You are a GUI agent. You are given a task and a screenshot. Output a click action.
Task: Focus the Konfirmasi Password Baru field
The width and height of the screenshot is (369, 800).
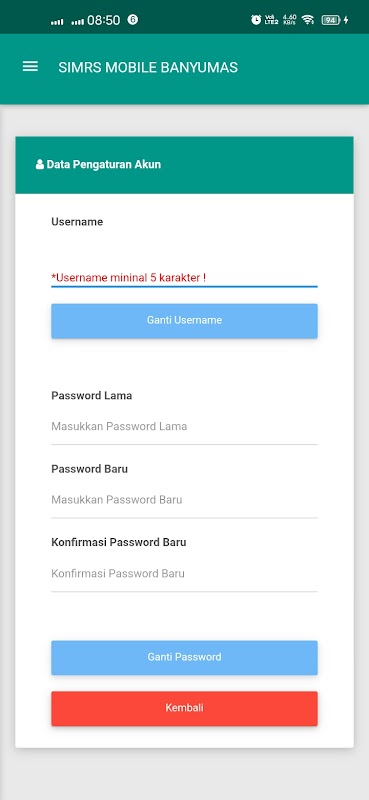(x=184, y=573)
